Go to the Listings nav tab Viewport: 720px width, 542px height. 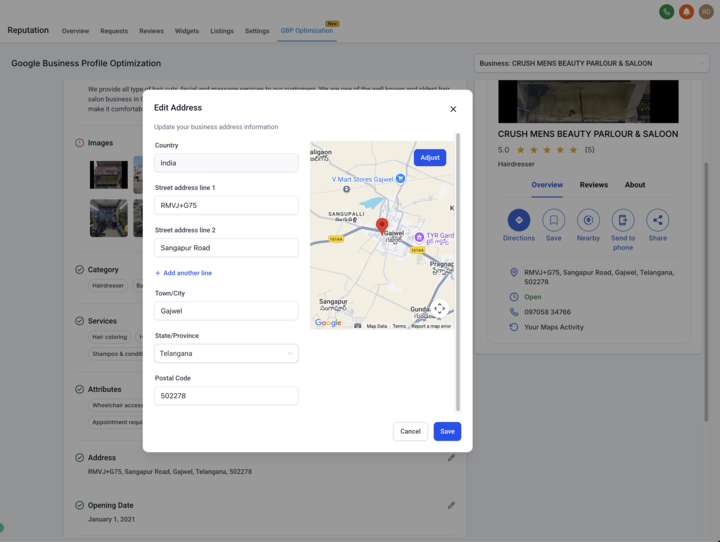222,31
